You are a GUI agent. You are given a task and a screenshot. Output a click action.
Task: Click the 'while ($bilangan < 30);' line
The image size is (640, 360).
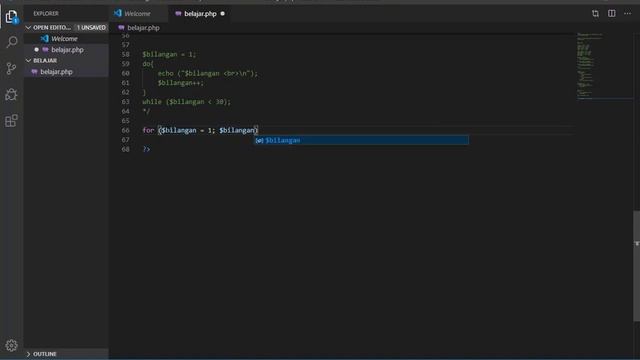coord(186,102)
